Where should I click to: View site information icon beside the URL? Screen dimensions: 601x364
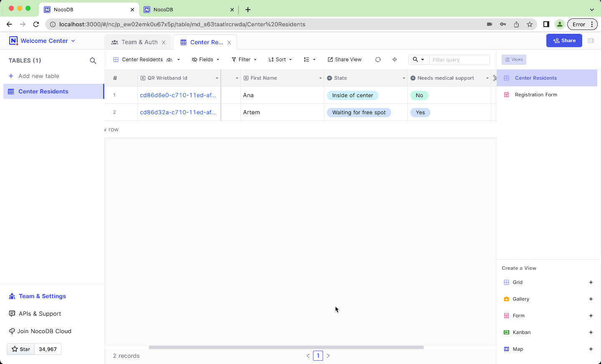[53, 24]
